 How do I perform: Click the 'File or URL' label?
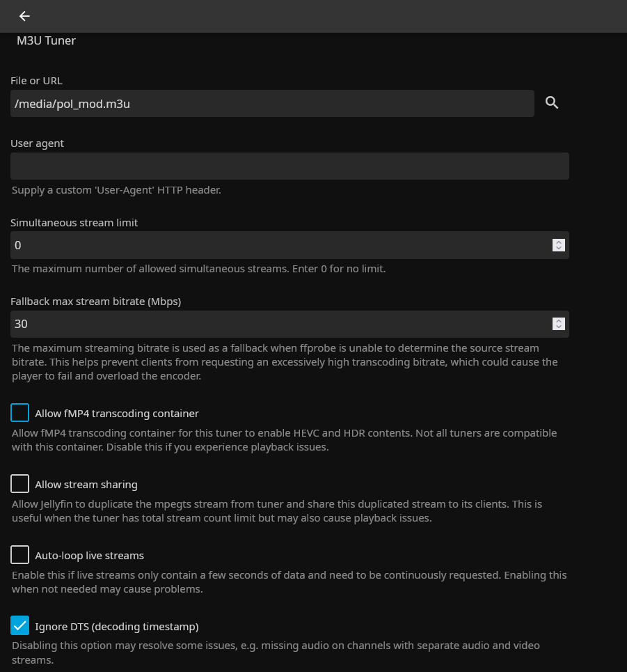(36, 81)
